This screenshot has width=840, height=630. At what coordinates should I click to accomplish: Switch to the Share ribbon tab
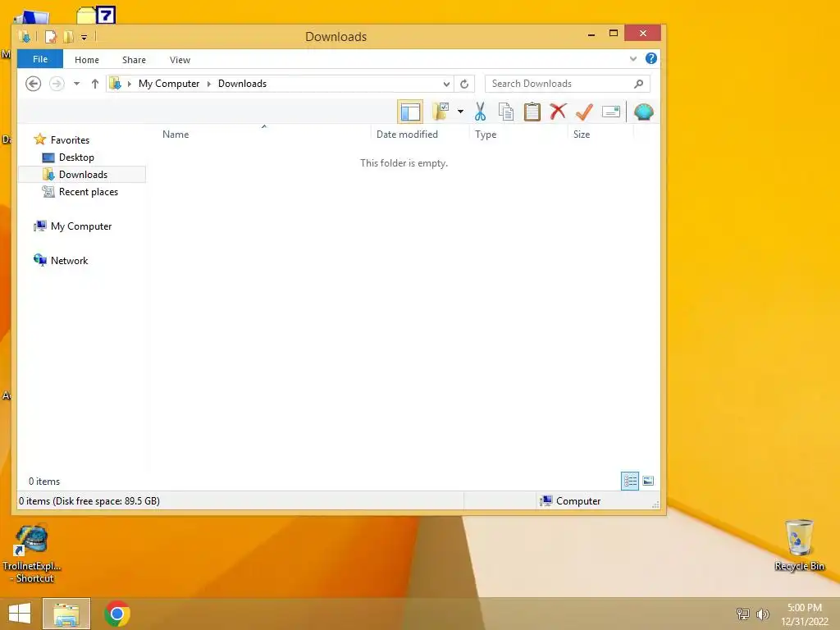134,59
